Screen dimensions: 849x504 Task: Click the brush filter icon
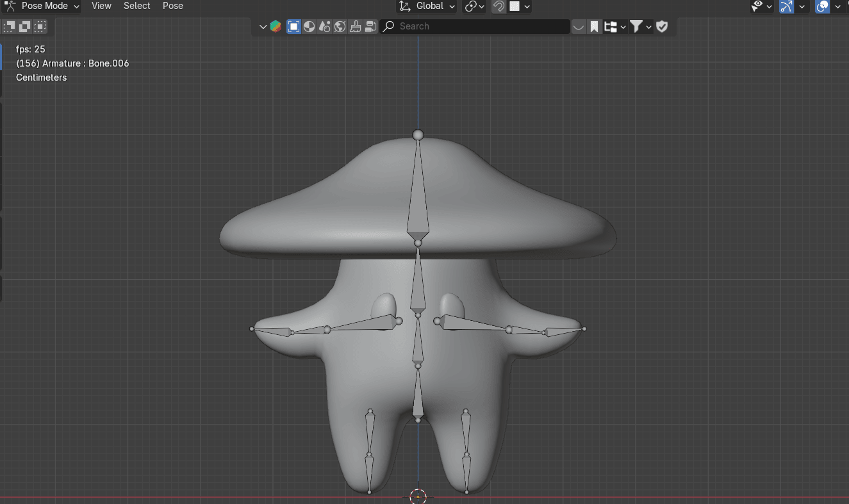[356, 26]
